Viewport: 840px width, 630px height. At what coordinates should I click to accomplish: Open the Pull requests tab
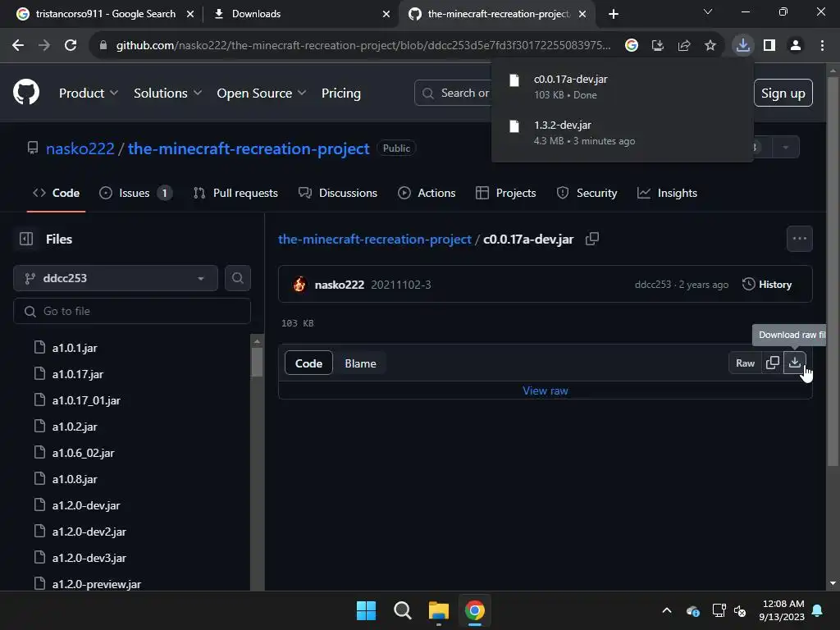(x=235, y=193)
